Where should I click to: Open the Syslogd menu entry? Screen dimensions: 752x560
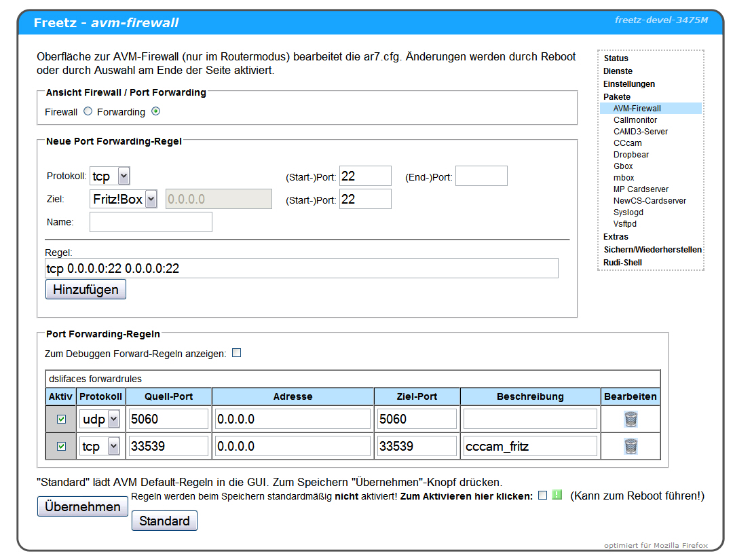[x=629, y=212]
